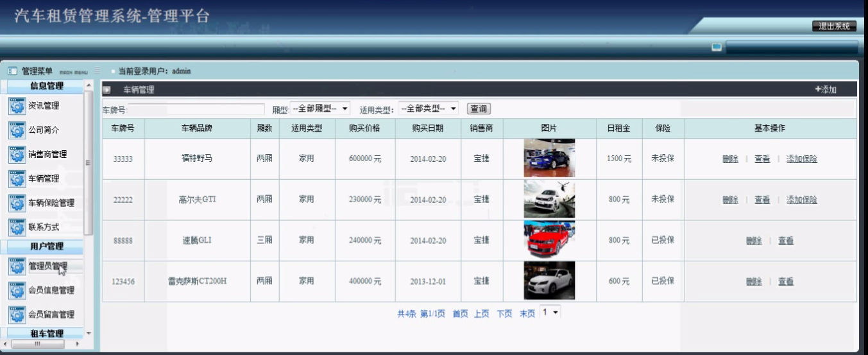Go to 末页 last page
Viewport: 868px width, 355px height.
527,314
